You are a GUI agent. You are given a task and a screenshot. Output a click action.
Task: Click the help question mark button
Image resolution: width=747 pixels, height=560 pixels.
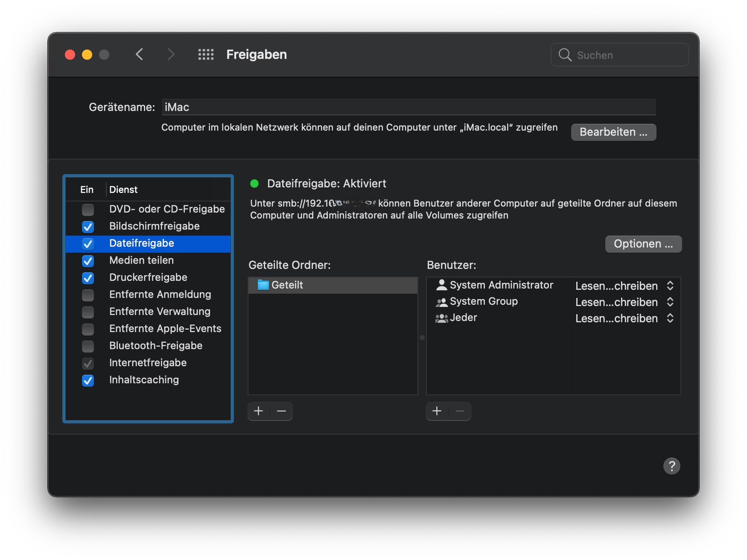coord(671,466)
